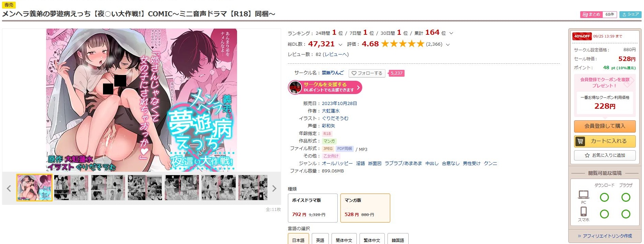Click the pink サークルを支援する banner
The height and width of the screenshot is (244, 644).
[325, 87]
